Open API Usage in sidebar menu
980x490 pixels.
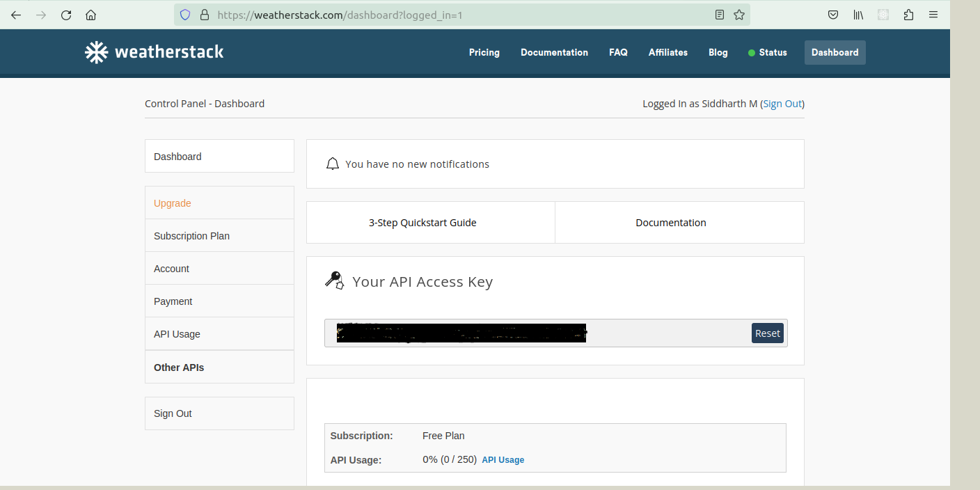point(177,334)
